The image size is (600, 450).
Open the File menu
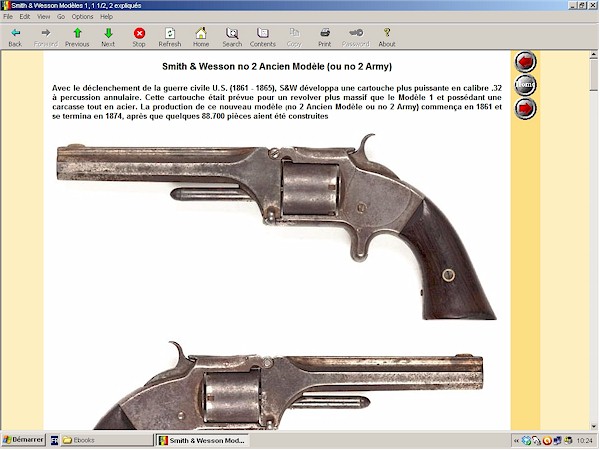click(8, 16)
